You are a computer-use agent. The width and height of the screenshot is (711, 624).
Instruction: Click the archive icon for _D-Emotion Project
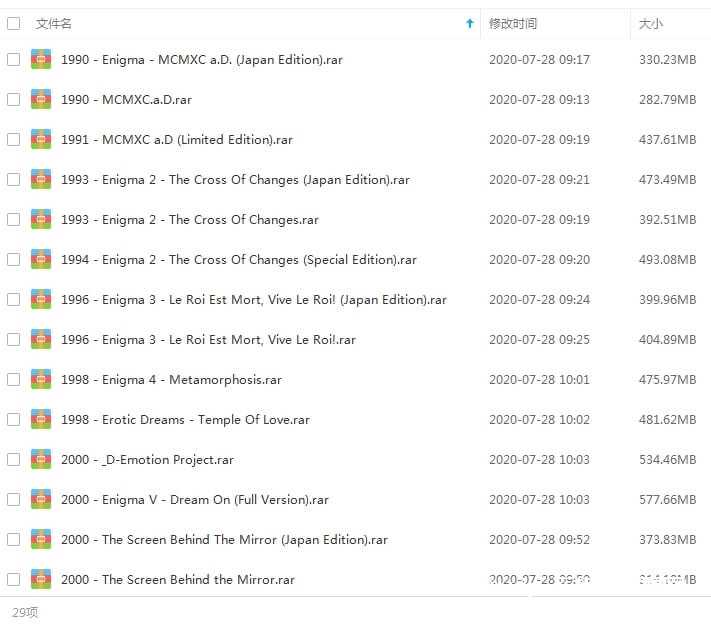pyautogui.click(x=41, y=459)
